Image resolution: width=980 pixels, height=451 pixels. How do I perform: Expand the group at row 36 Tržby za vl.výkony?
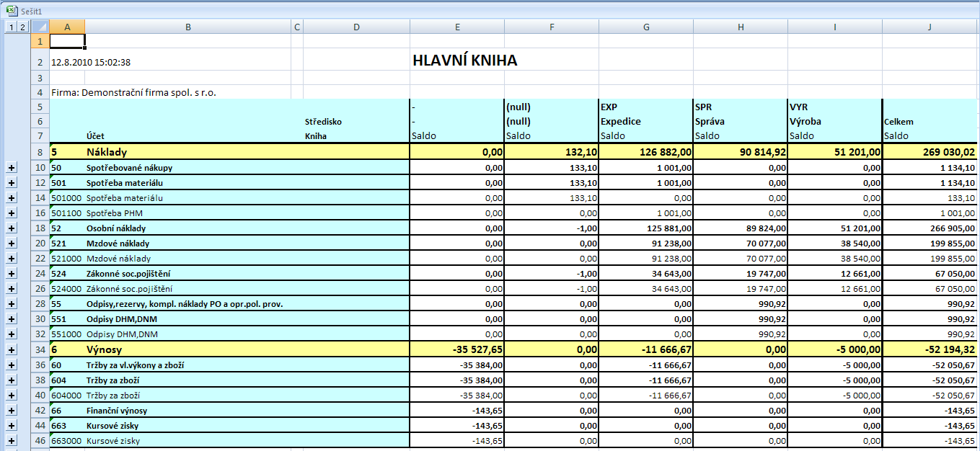[11, 365]
